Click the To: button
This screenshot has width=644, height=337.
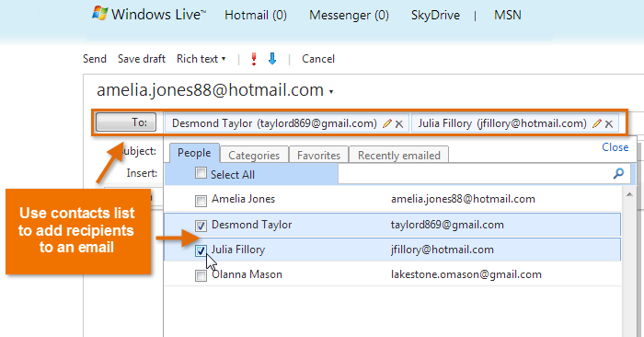coord(126,122)
